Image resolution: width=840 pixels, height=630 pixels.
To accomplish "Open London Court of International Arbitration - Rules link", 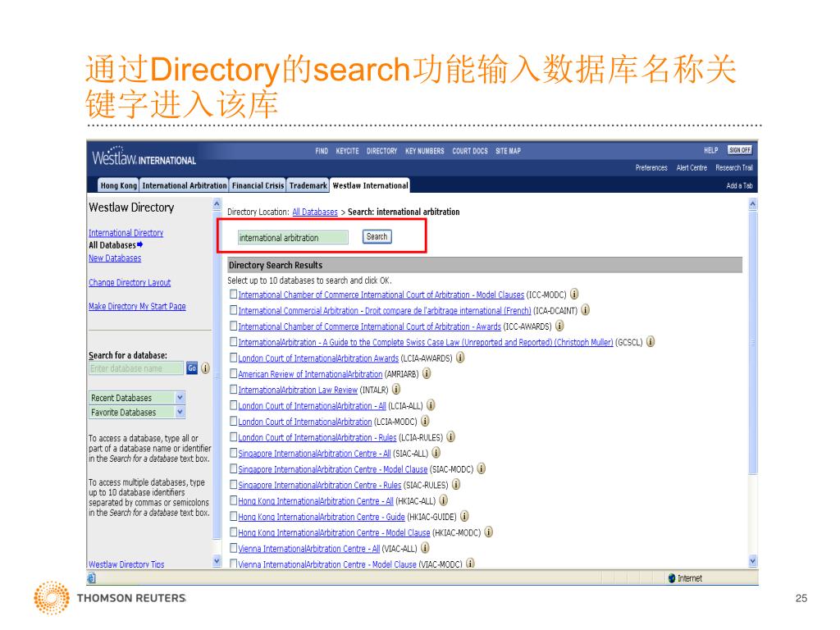I will [x=317, y=437].
